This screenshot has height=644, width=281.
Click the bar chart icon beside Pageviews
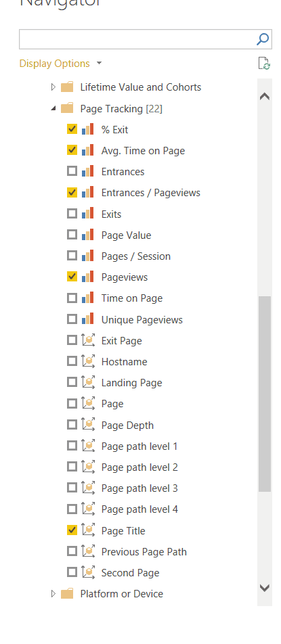coord(87,277)
